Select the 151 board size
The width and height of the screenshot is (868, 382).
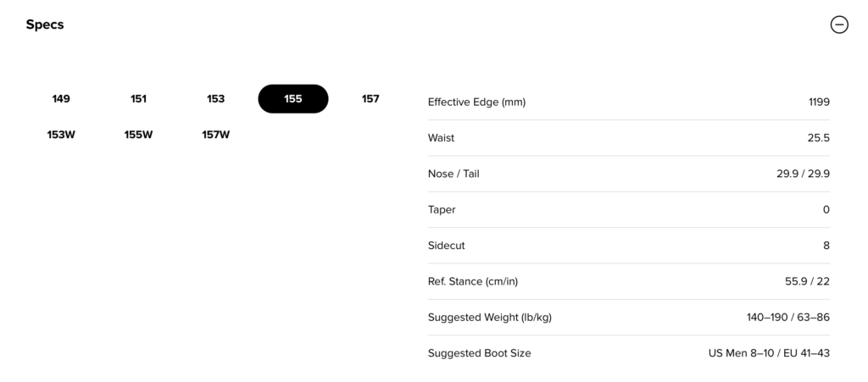(138, 99)
